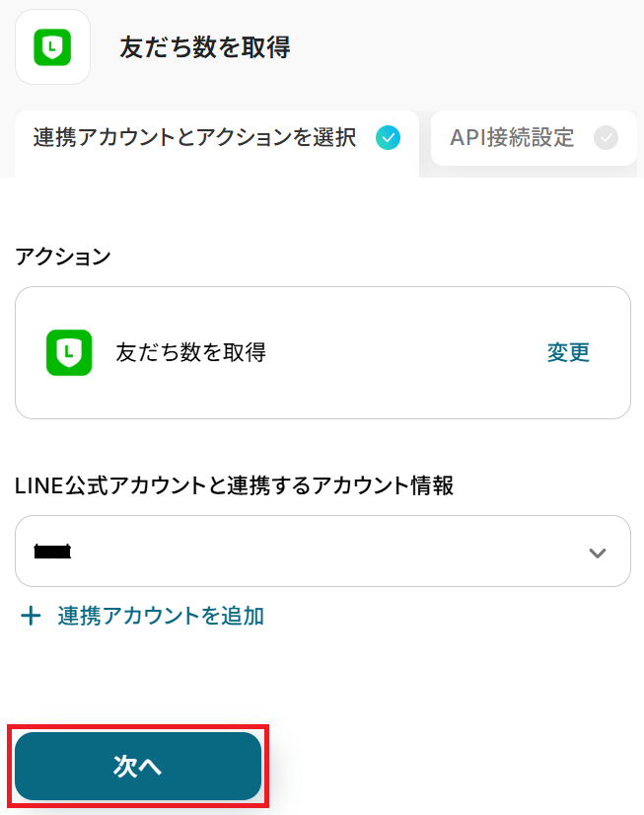
Task: Click the plus icon beside 連携アカウントを追加
Action: click(x=32, y=617)
